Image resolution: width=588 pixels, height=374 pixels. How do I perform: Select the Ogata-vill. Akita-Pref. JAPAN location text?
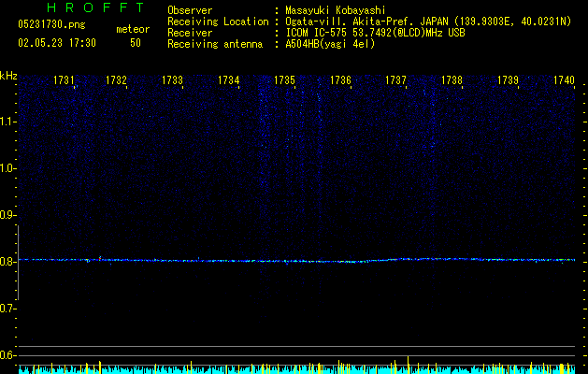(x=428, y=22)
